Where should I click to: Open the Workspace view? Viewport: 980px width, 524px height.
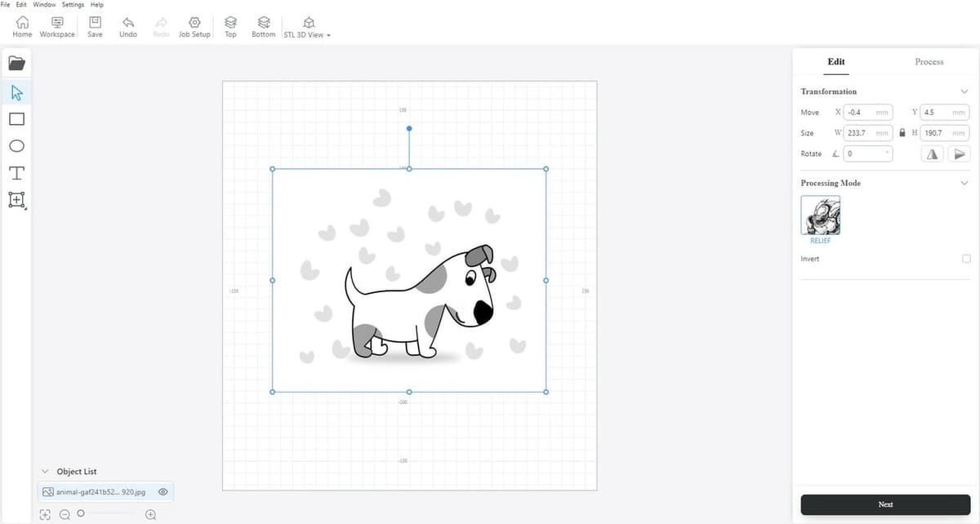[x=57, y=27]
